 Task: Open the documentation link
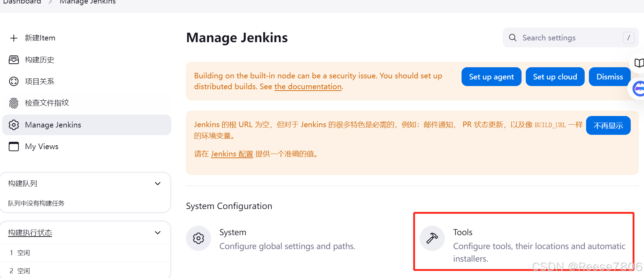[308, 87]
